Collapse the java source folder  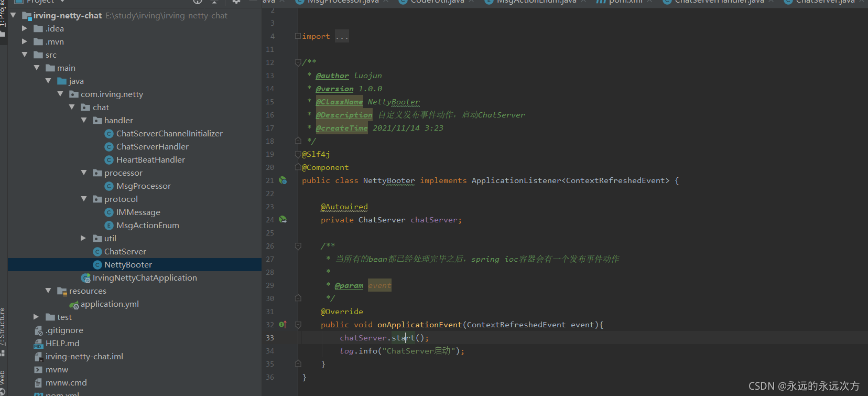point(48,81)
